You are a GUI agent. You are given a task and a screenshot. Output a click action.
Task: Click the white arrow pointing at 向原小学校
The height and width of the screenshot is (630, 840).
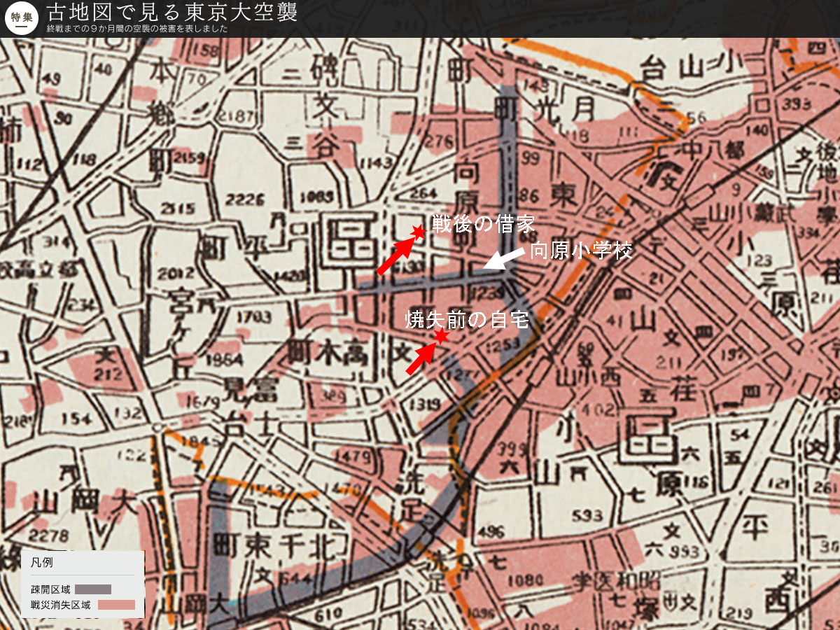504,259
